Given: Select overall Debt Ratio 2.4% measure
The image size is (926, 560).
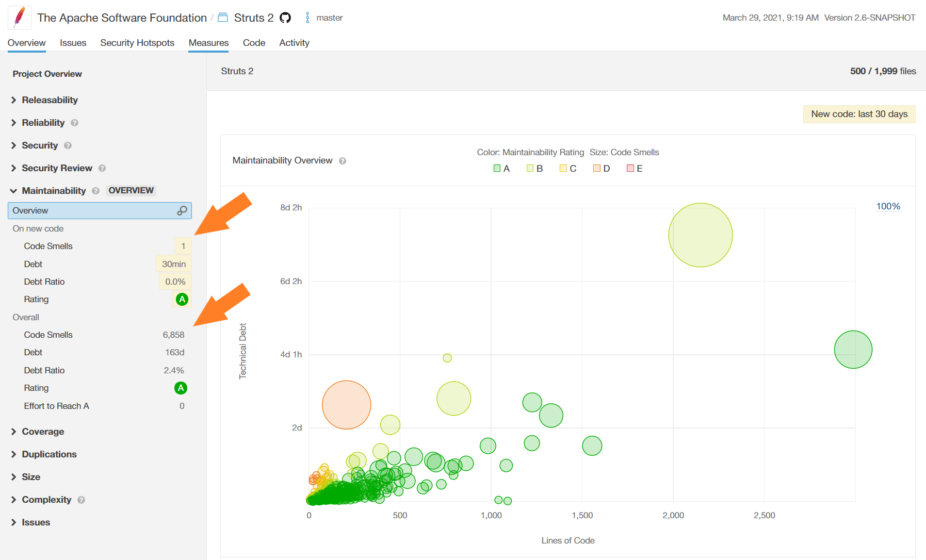Looking at the screenshot, I should point(100,370).
